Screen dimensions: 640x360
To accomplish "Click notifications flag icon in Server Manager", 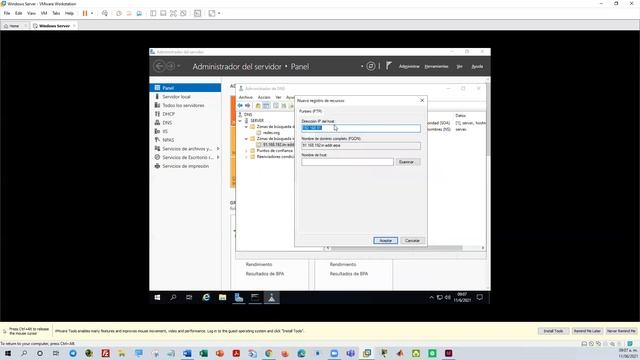I will point(389,66).
